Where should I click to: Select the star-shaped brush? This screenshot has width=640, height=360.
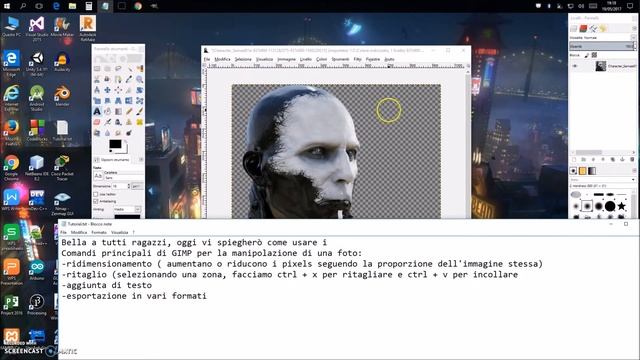click(622, 206)
